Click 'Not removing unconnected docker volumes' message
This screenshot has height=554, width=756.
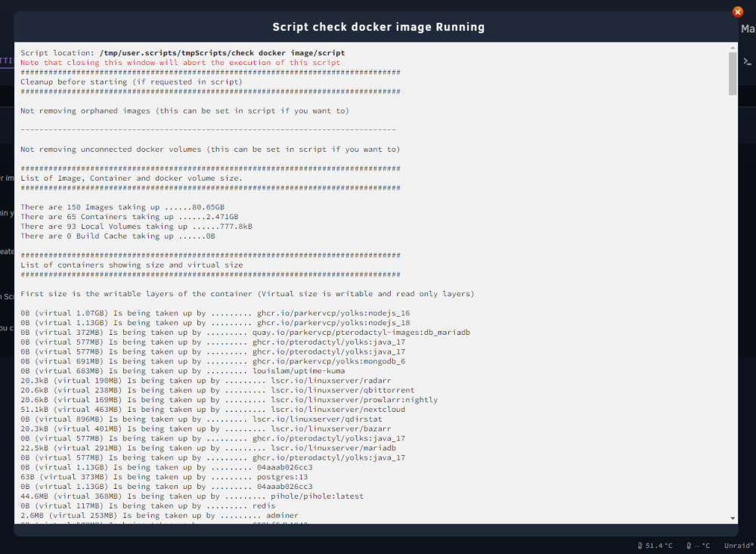[210, 150]
